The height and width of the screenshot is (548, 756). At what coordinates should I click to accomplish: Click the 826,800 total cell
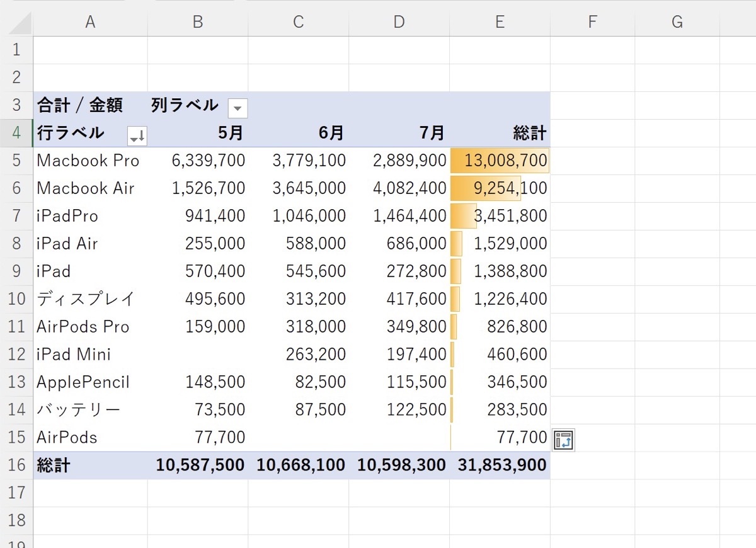click(x=500, y=327)
